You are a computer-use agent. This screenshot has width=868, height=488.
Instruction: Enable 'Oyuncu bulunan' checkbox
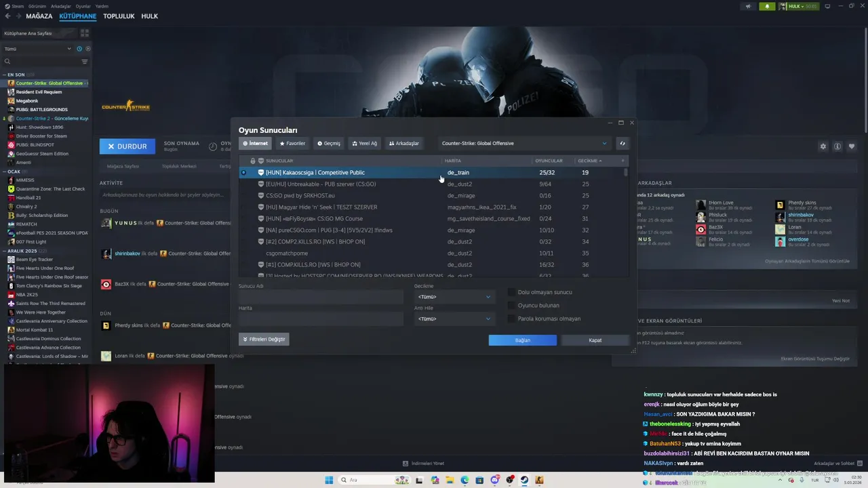512,306
